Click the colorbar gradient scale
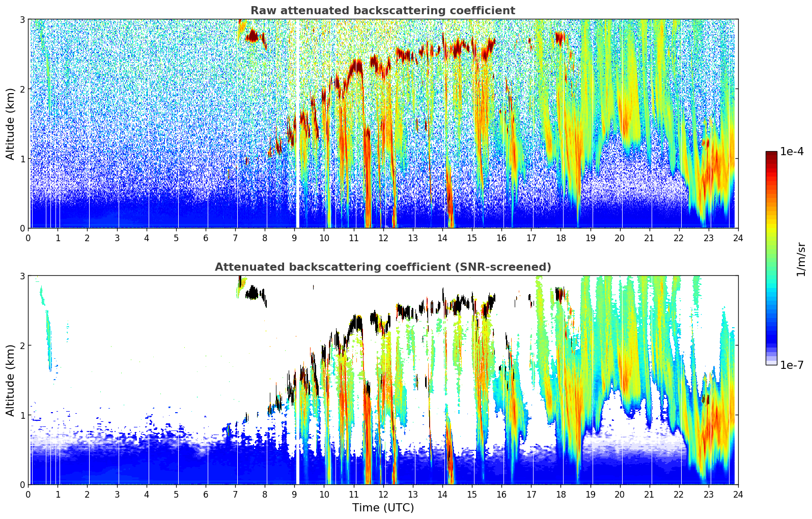The image size is (812, 519). (x=771, y=258)
